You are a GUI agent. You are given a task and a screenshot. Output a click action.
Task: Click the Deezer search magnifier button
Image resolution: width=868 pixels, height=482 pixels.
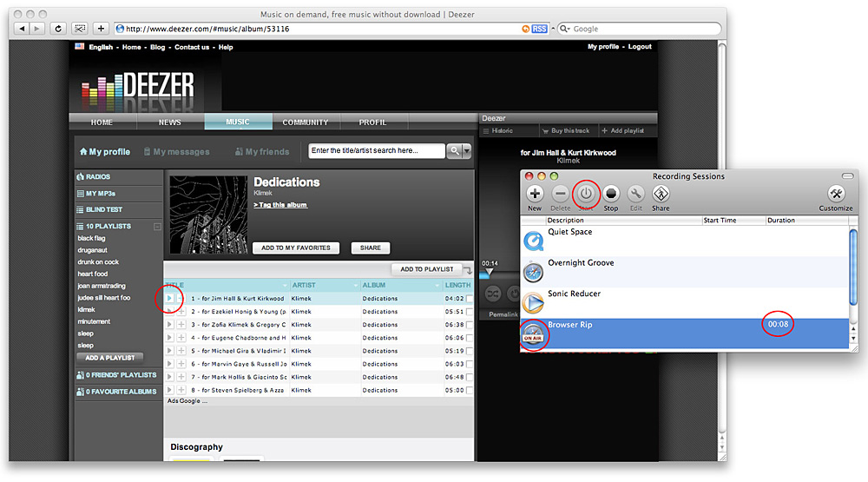(x=455, y=151)
